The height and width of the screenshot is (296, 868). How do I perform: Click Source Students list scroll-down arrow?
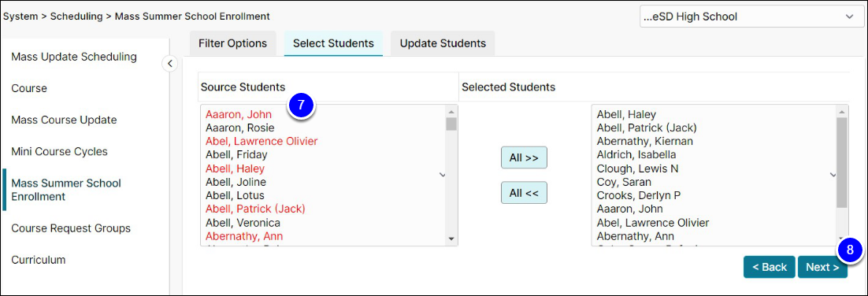coord(451,239)
